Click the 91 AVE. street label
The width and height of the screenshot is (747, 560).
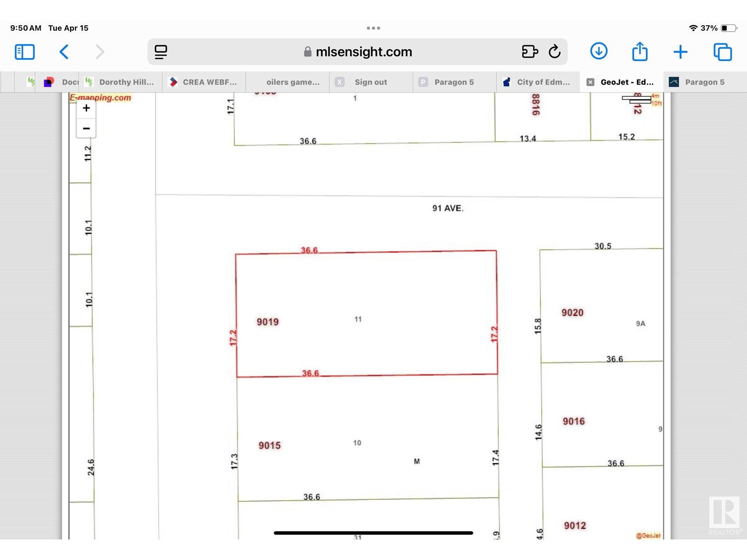click(x=448, y=208)
